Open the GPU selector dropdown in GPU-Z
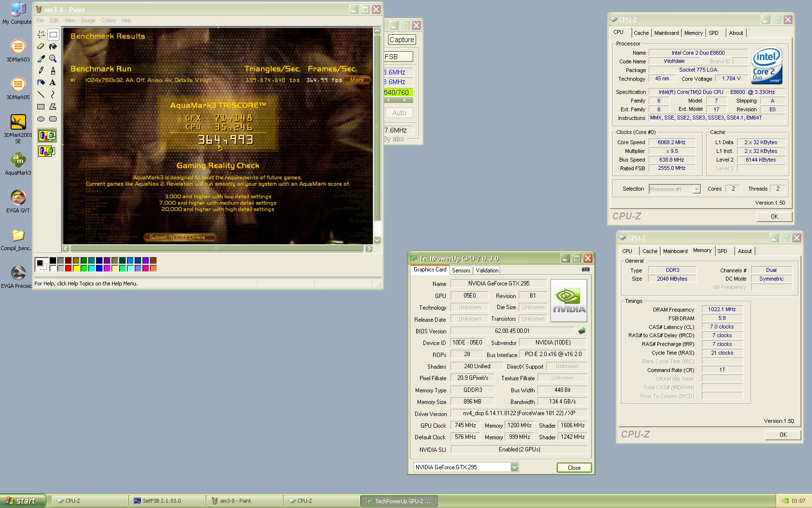Viewport: 812px width, 508px height. 514,467
